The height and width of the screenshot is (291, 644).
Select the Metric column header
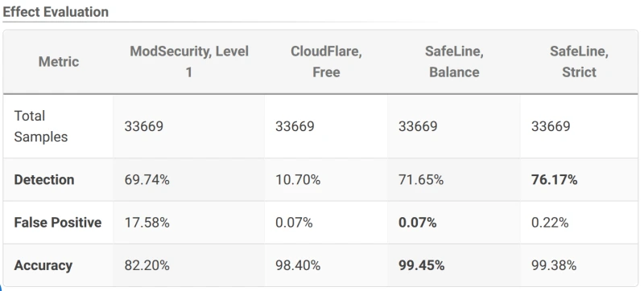tap(58, 62)
